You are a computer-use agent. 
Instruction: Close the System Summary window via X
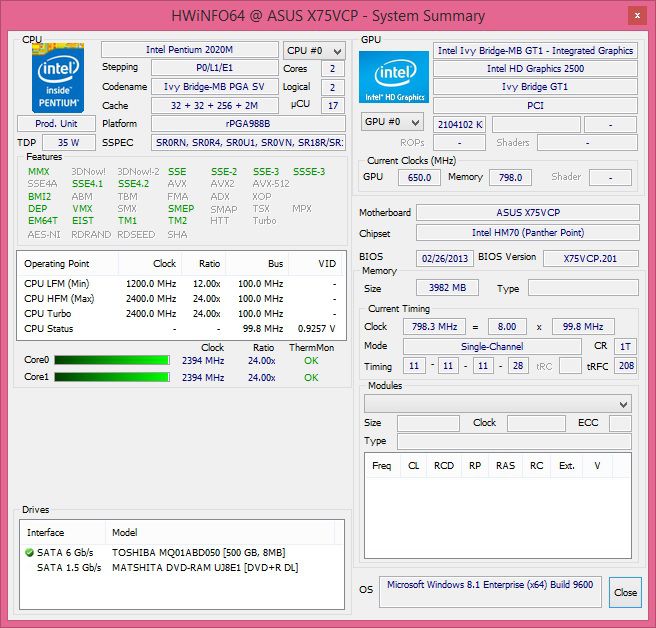point(637,16)
